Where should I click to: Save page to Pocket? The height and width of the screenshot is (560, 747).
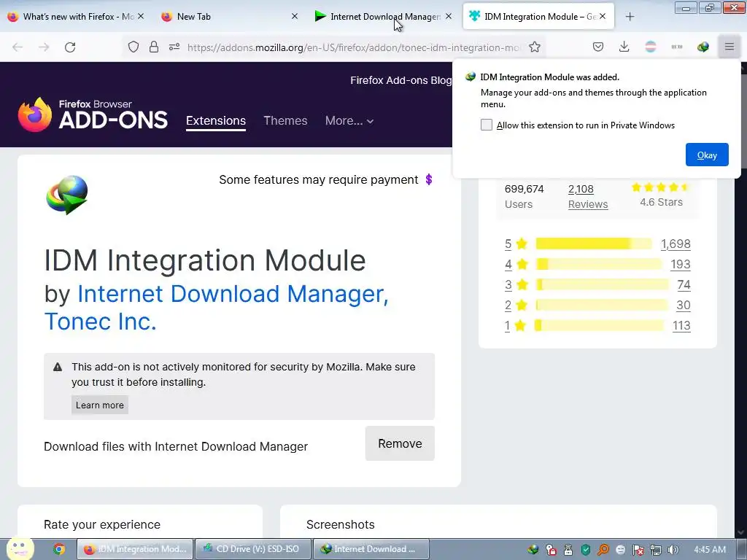click(x=598, y=47)
